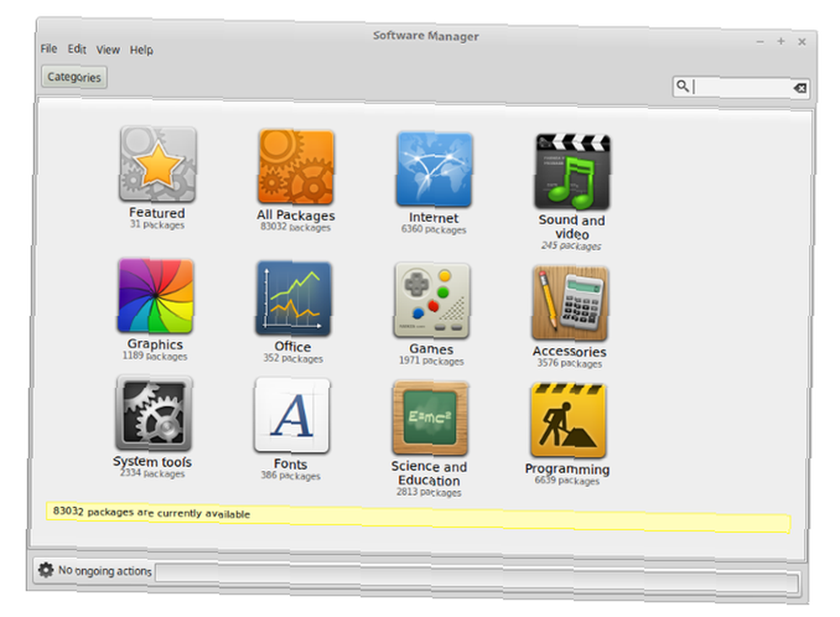Minimize the Software Manager window
Screen dimensions: 840x617
tap(760, 41)
